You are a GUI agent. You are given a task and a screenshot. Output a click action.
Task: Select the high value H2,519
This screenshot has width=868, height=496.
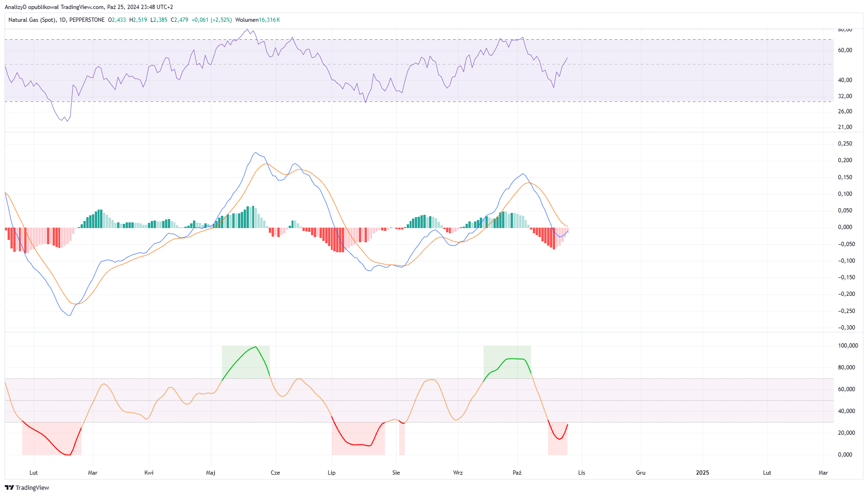(x=138, y=20)
